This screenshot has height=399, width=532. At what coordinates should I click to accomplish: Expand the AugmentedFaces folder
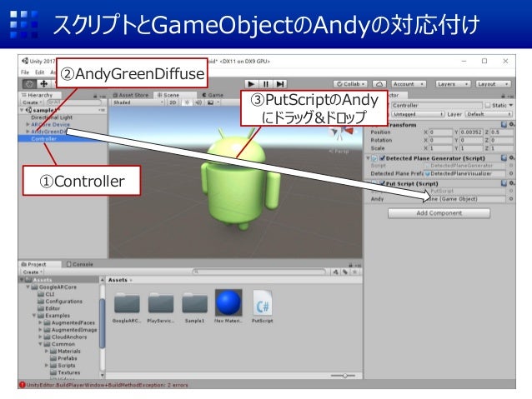40,322
